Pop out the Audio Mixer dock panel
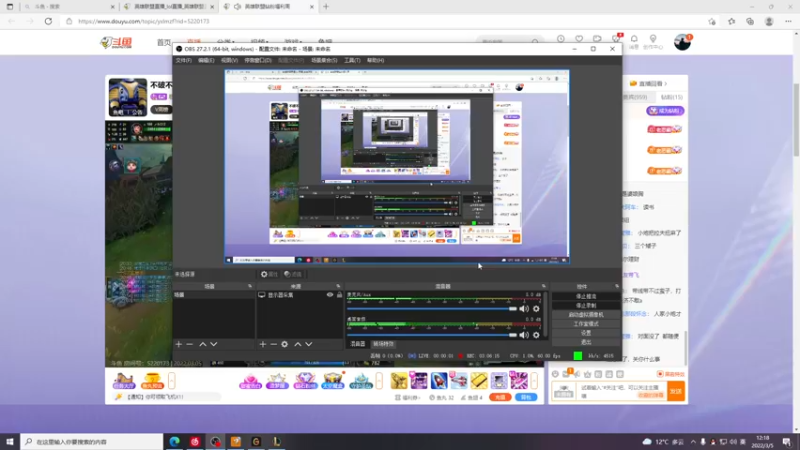800x450 pixels. point(544,286)
